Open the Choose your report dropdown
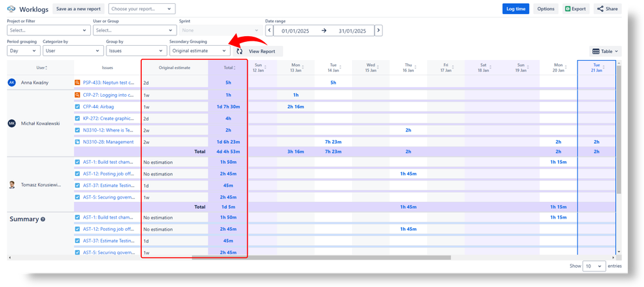This screenshot has width=644, height=287. click(x=142, y=8)
